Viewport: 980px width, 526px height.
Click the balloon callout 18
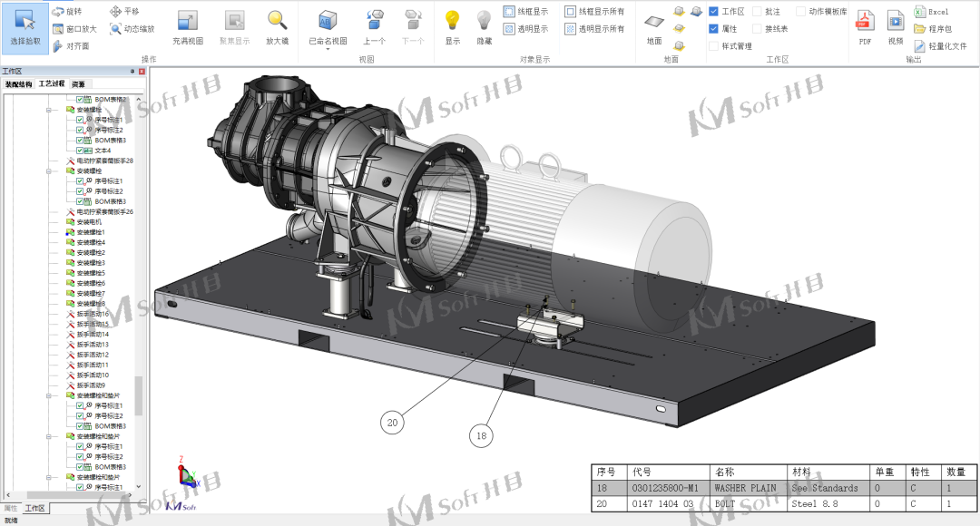click(481, 435)
